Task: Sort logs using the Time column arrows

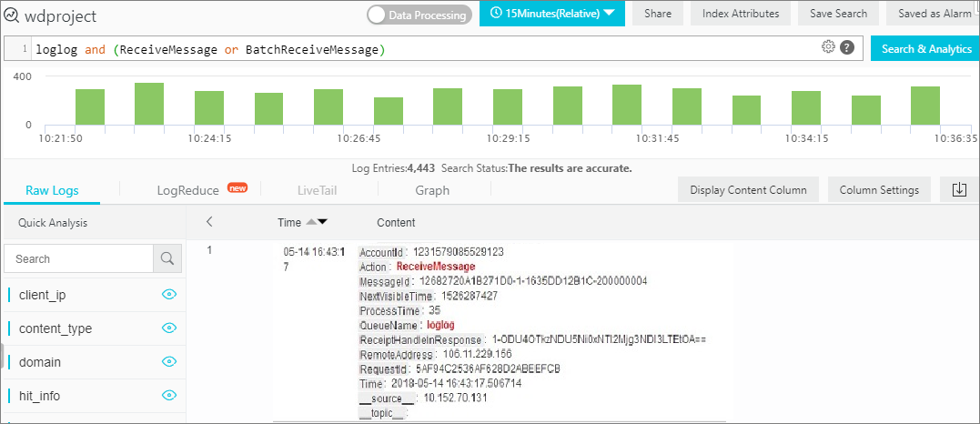Action: click(x=317, y=222)
